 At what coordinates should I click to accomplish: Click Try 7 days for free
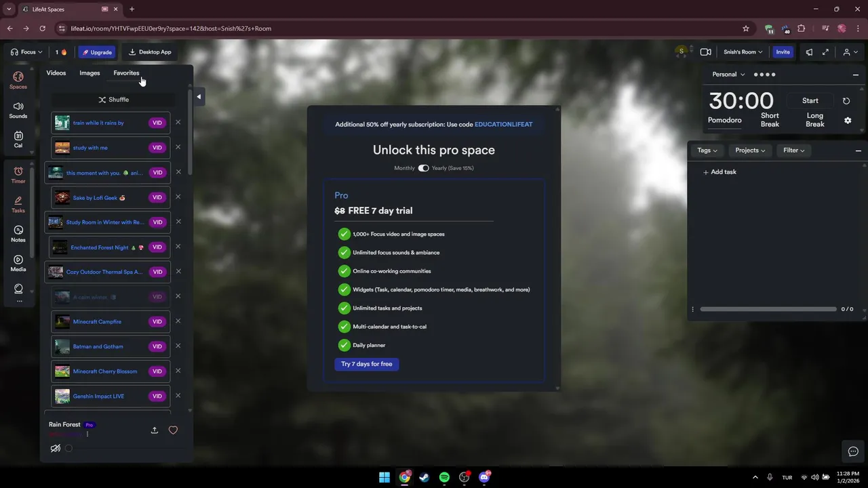(367, 364)
